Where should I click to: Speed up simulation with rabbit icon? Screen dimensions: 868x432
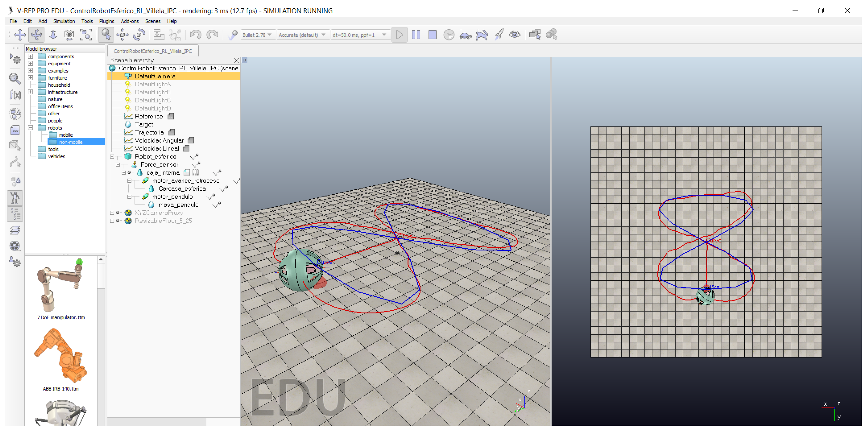pyautogui.click(x=482, y=35)
